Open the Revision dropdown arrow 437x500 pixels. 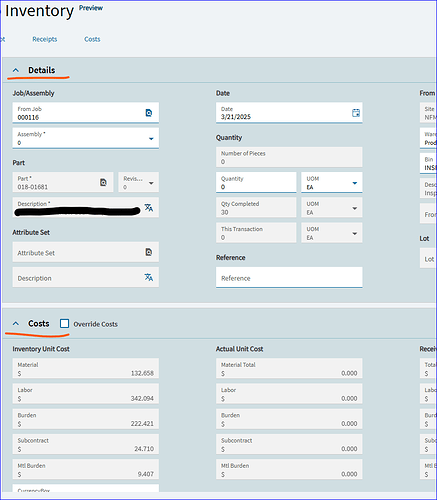click(151, 183)
